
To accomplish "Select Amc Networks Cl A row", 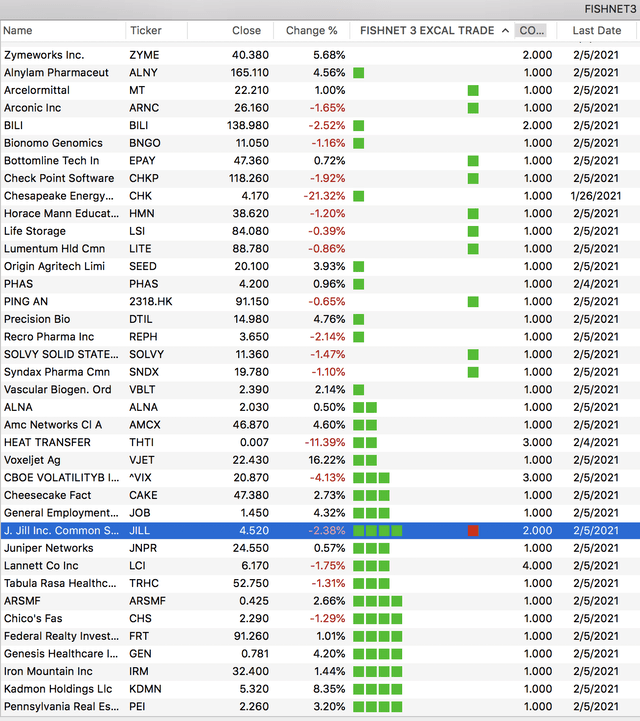I will point(320,425).
